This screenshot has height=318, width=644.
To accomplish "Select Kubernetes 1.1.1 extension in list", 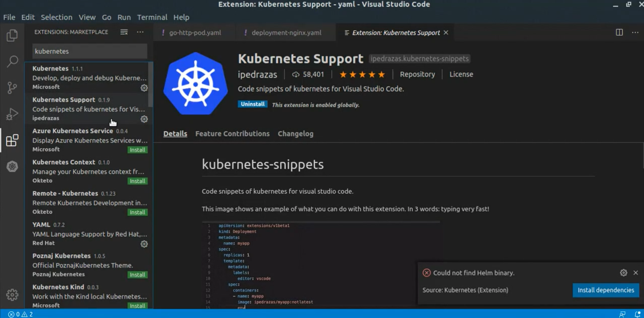I will coord(87,78).
